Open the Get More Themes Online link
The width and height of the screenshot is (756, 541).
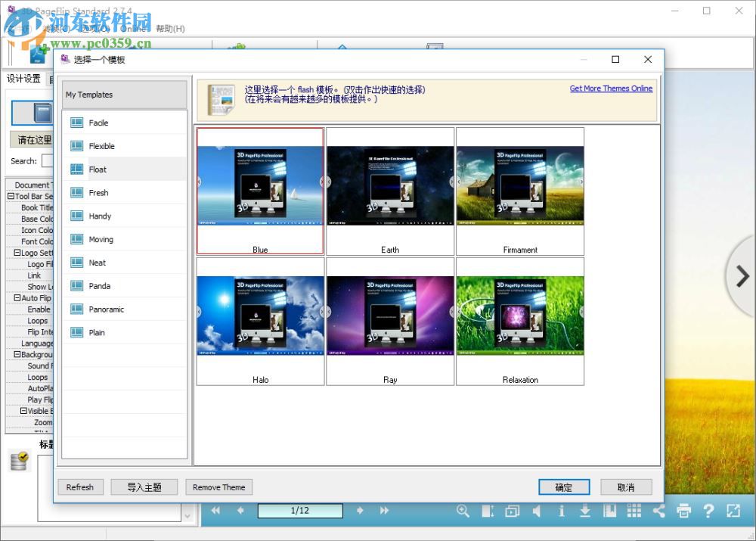(x=611, y=89)
